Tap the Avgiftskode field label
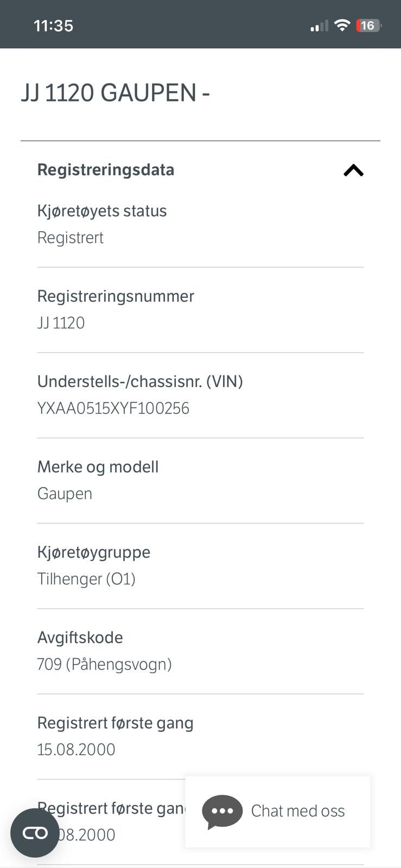The height and width of the screenshot is (868, 401). point(80,637)
